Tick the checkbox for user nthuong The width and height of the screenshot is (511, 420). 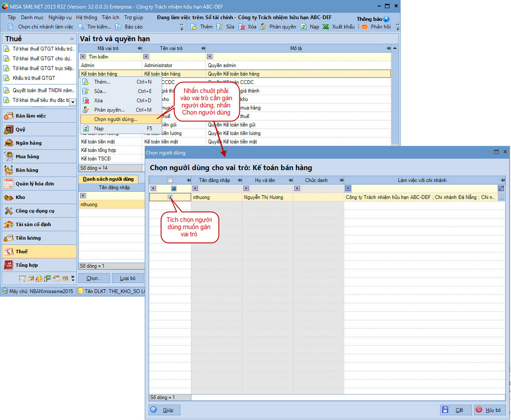[170, 197]
